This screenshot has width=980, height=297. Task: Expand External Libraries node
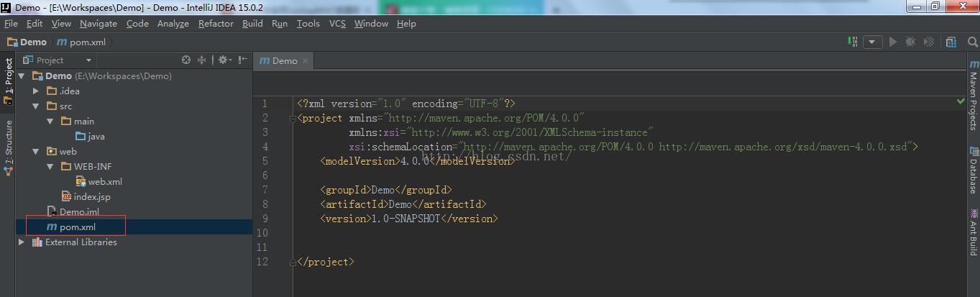(22, 242)
